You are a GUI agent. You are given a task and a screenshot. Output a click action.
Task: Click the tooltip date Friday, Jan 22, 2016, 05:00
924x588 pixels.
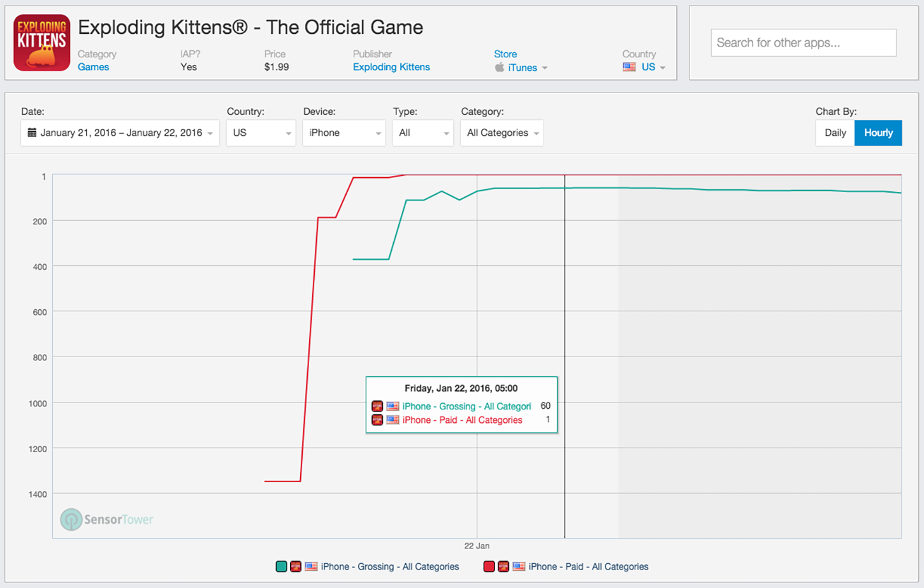(x=461, y=388)
